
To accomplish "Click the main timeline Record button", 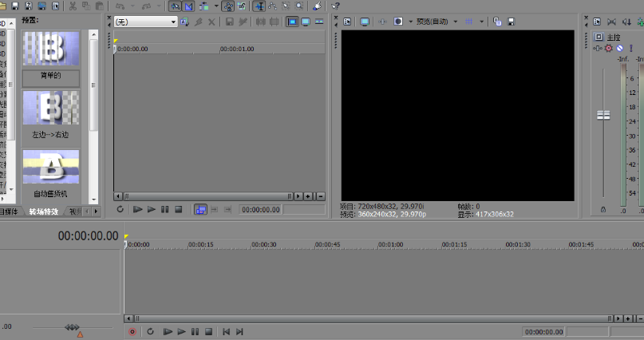I will tap(132, 331).
